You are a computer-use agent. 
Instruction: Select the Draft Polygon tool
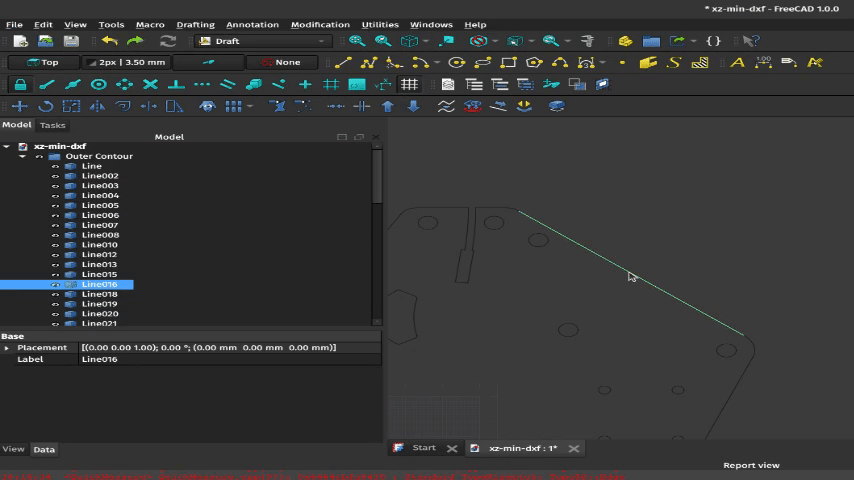(534, 63)
